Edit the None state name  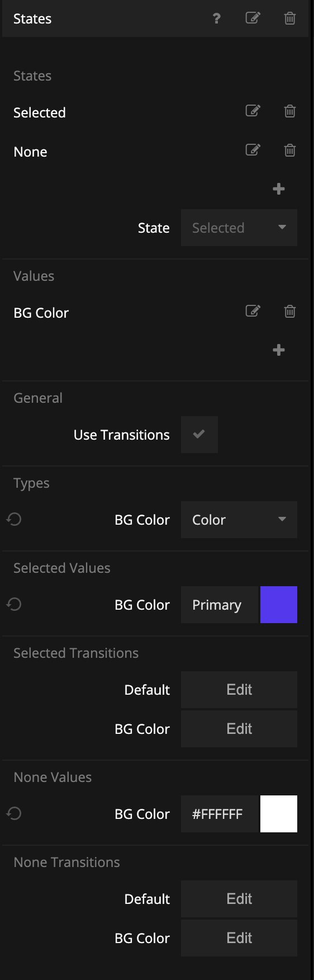[253, 150]
